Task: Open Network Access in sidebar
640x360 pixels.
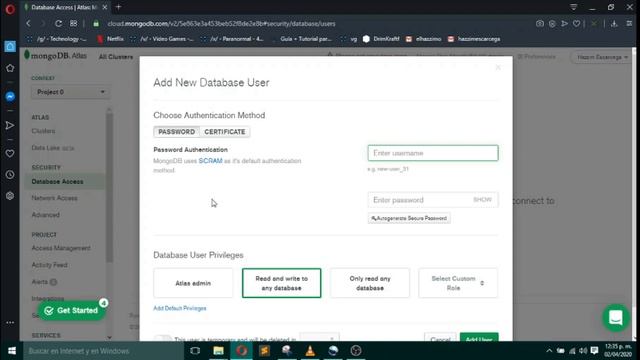Action: click(54, 198)
